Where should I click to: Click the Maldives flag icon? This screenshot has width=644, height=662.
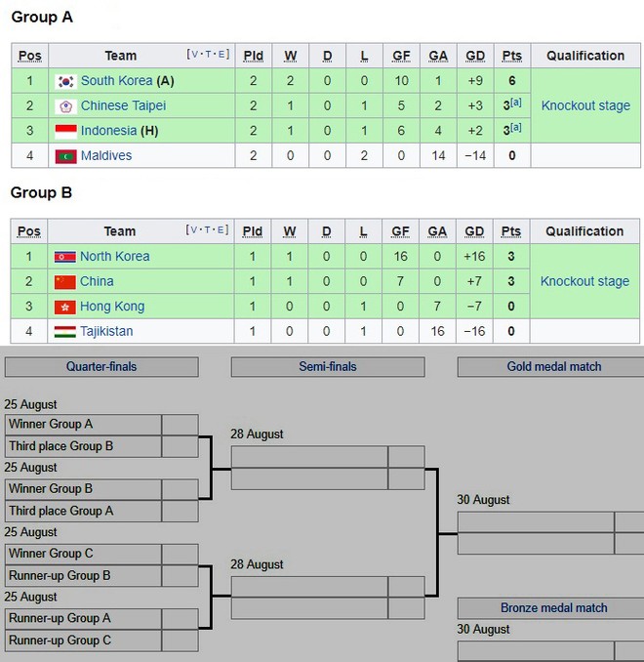pyautogui.click(x=65, y=156)
